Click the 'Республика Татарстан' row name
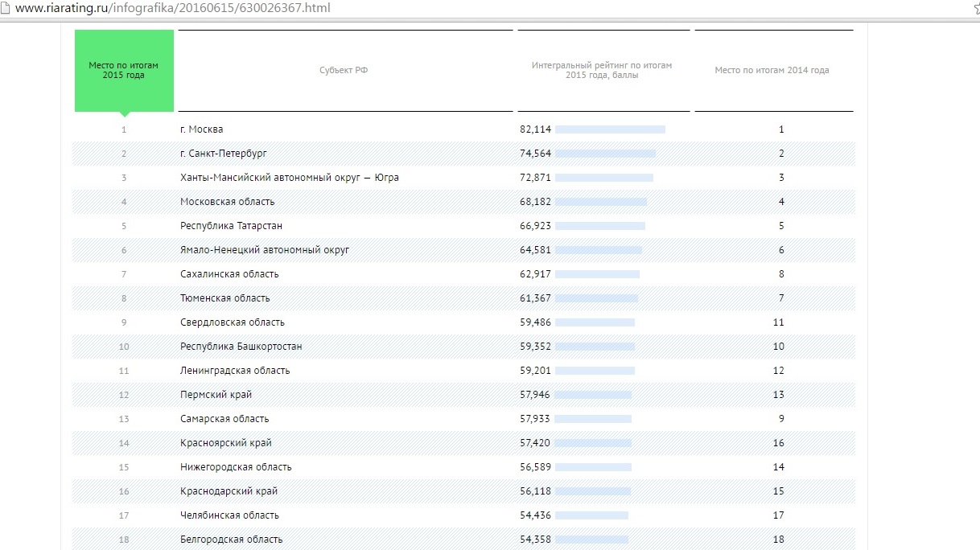This screenshot has width=980, height=550. [231, 226]
